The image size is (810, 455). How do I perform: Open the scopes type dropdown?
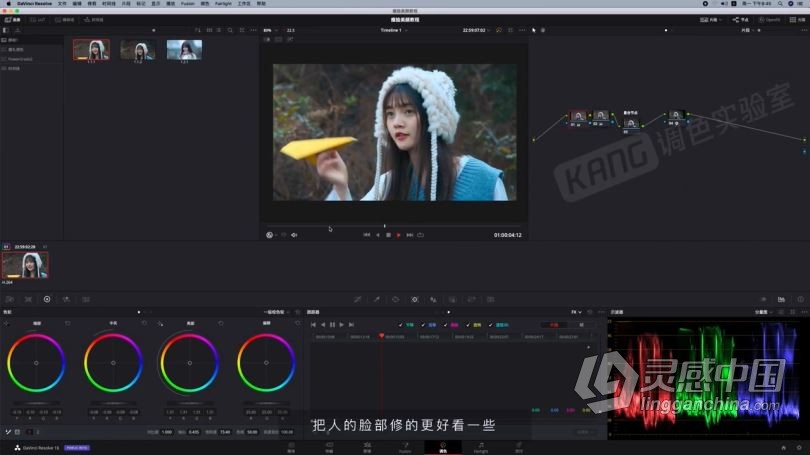(763, 312)
